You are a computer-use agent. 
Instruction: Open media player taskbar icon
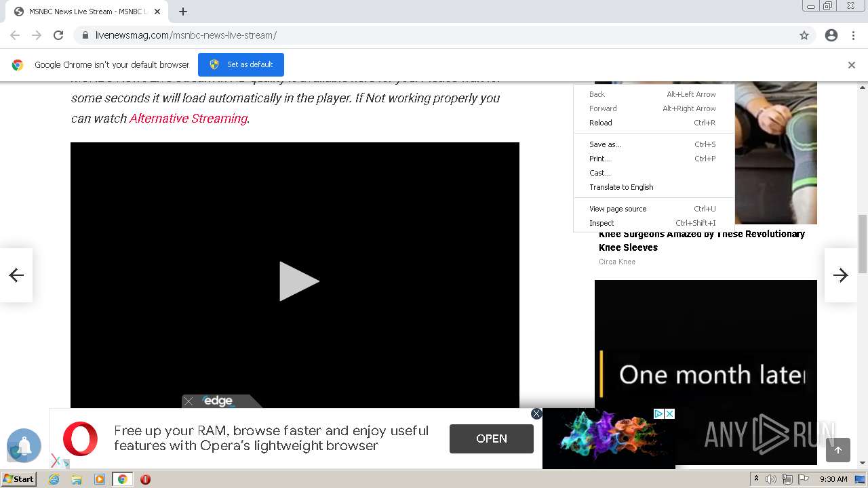pos(100,479)
